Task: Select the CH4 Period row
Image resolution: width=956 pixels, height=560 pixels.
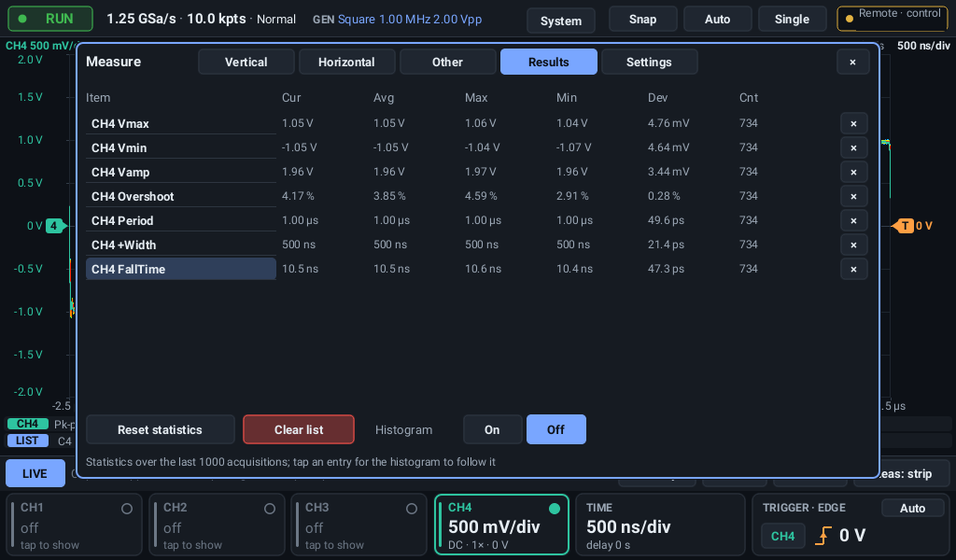Action: coord(181,220)
